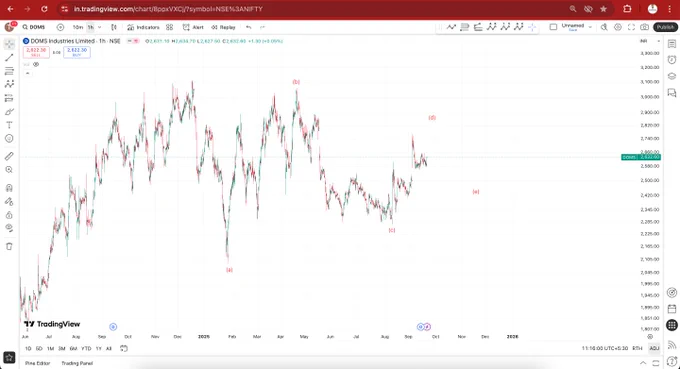Select the crosshair cursor tool
680x369 pixels.
click(9, 44)
